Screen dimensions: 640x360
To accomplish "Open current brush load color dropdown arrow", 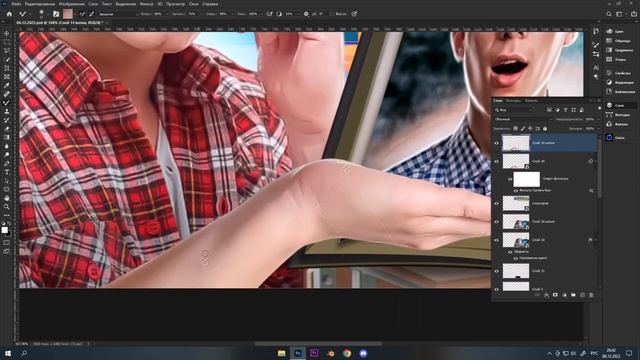I will click(x=75, y=14).
